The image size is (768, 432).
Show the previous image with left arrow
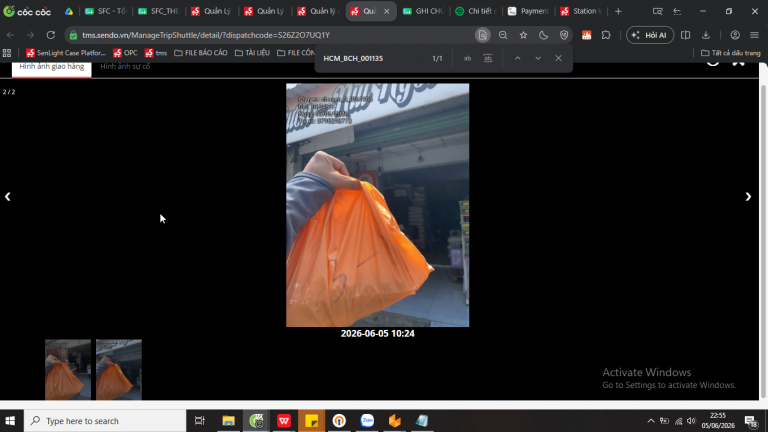pyautogui.click(x=7, y=196)
